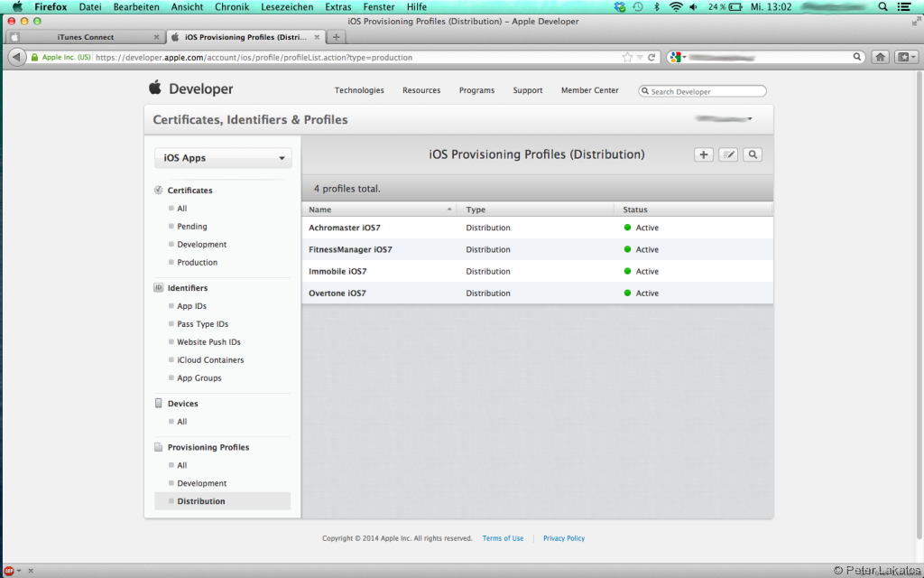
Task: Open Time Machine menu bar icon
Action: (x=638, y=7)
